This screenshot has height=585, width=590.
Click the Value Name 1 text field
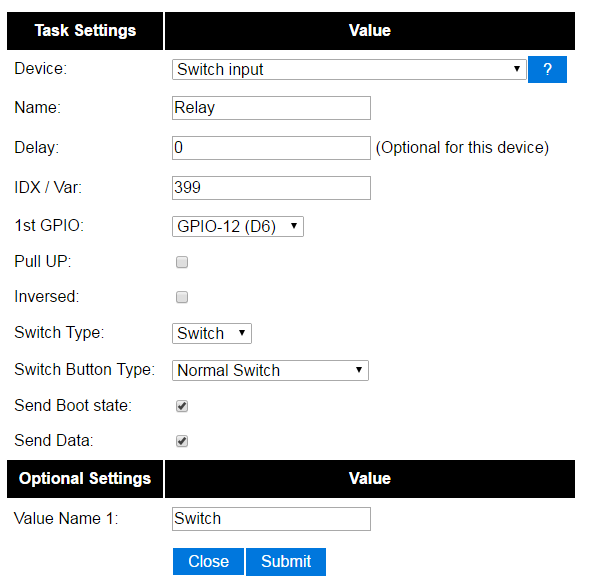[271, 519]
